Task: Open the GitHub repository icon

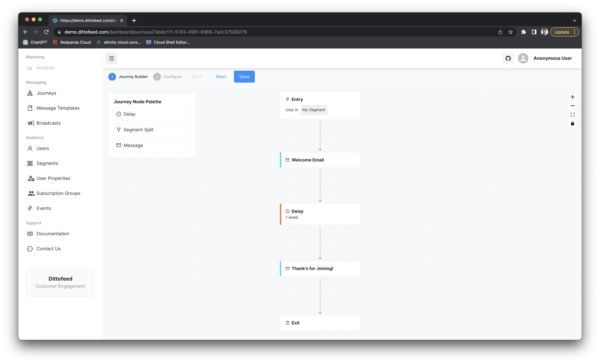Action: point(508,58)
